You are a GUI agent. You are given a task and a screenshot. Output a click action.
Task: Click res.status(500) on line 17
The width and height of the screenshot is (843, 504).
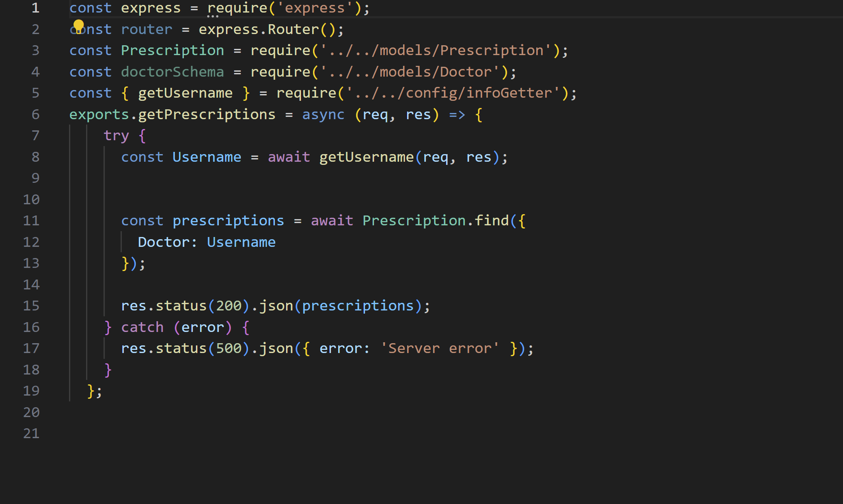click(x=185, y=349)
